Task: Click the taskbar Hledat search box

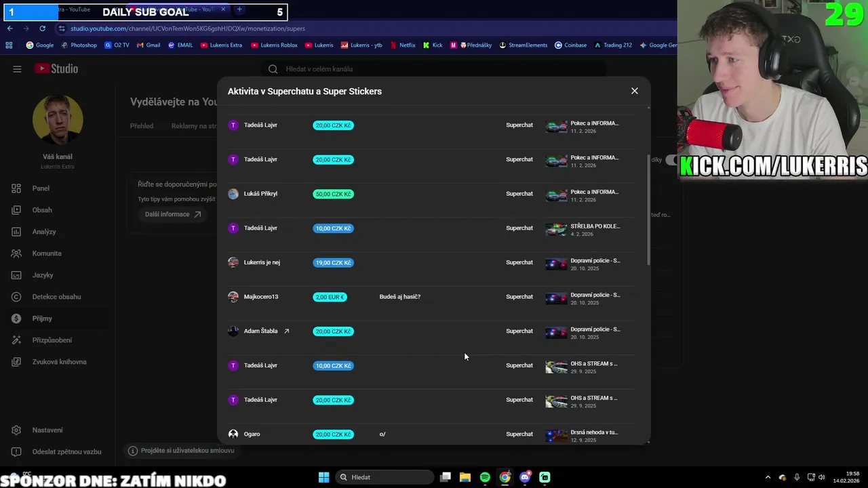Action: tap(385, 477)
